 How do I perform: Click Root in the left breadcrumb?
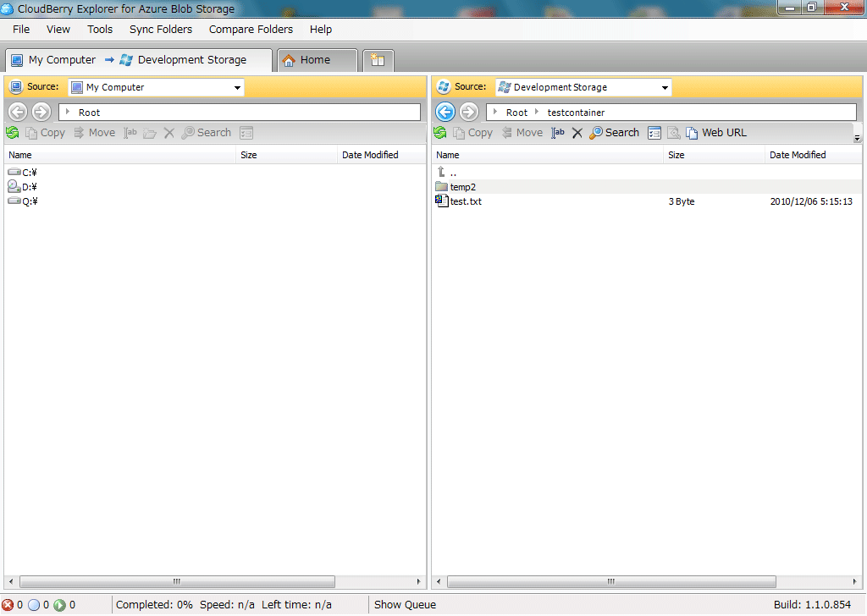coord(89,113)
